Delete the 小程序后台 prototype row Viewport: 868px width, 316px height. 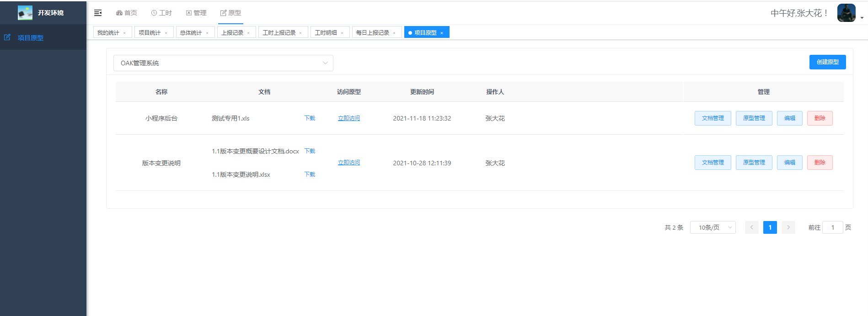pos(820,118)
